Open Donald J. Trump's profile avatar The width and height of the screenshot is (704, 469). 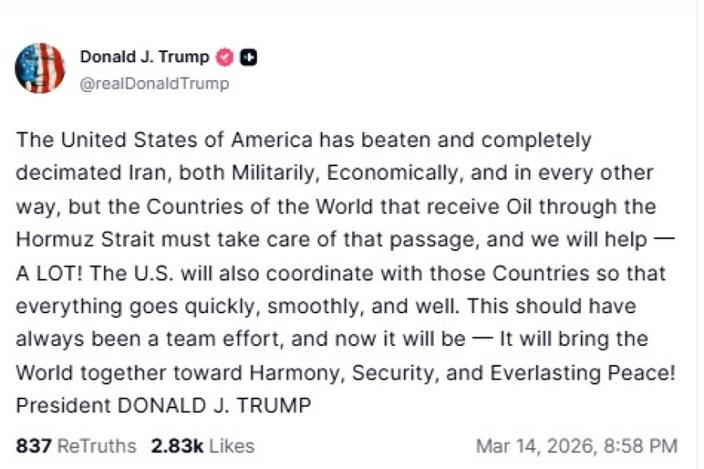tap(40, 68)
